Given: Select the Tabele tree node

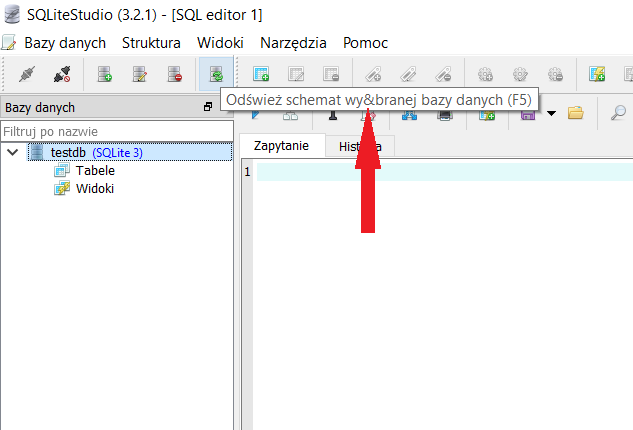Looking at the screenshot, I should tap(95, 170).
